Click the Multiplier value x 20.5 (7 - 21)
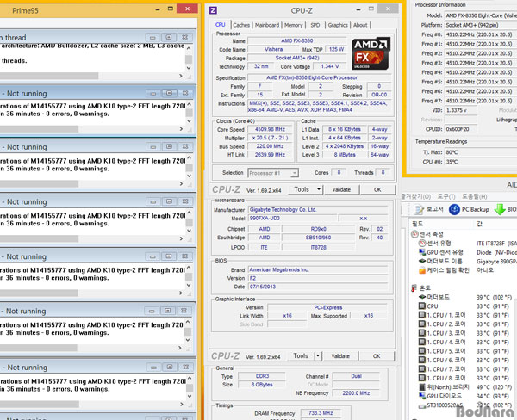 270,138
